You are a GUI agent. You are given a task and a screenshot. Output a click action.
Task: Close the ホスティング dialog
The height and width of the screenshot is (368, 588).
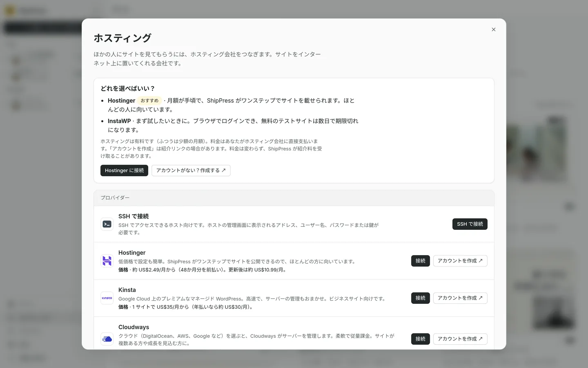494,29
